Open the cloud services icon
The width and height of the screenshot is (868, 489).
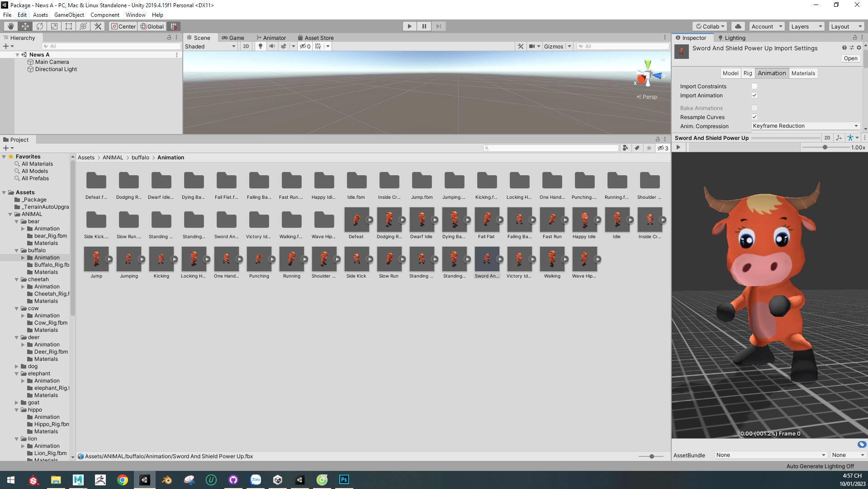[x=738, y=26]
